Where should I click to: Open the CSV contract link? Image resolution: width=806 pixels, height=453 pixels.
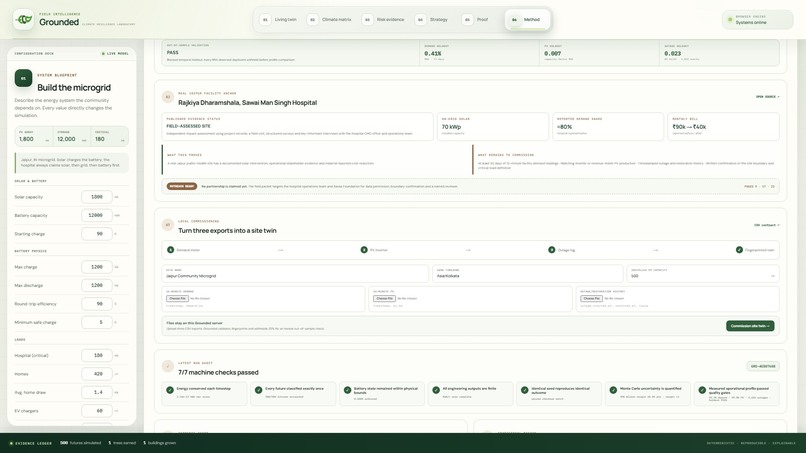pos(766,225)
